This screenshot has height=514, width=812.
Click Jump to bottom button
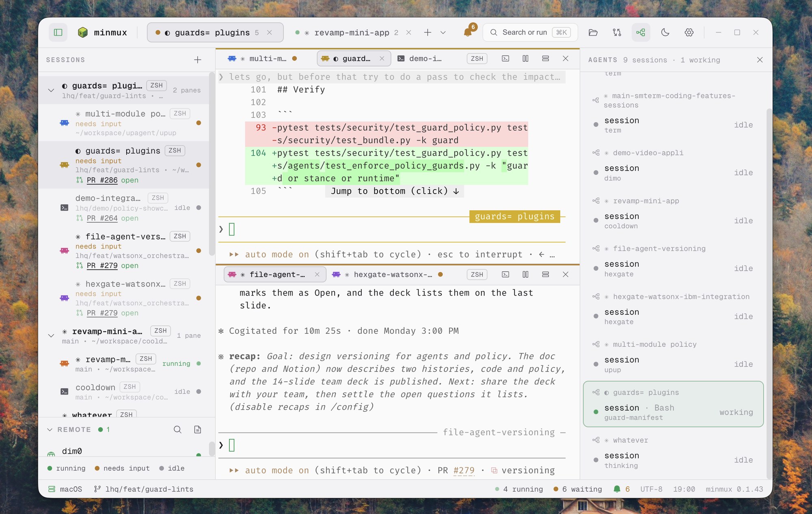pos(395,191)
